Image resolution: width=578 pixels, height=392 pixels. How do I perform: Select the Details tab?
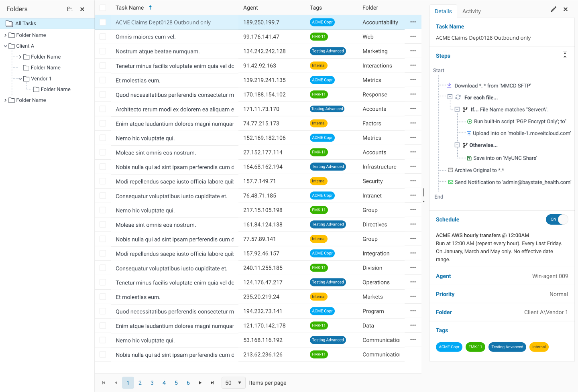click(x=443, y=11)
